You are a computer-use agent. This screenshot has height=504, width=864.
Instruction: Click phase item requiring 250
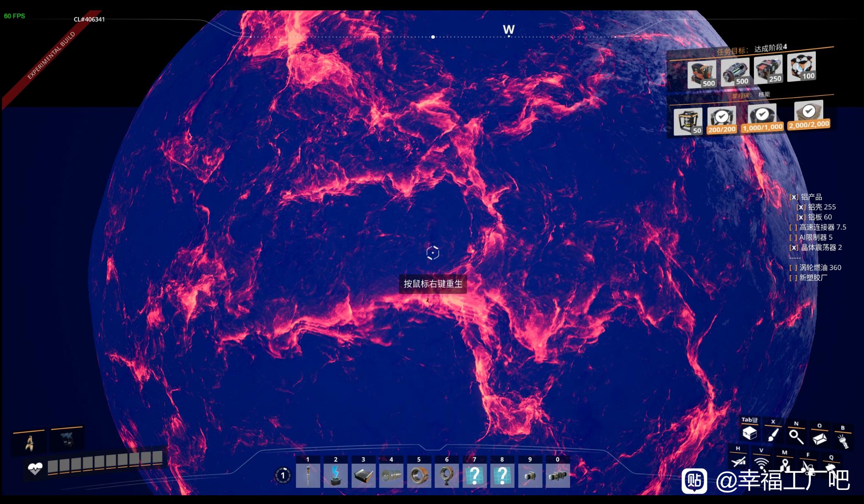768,69
